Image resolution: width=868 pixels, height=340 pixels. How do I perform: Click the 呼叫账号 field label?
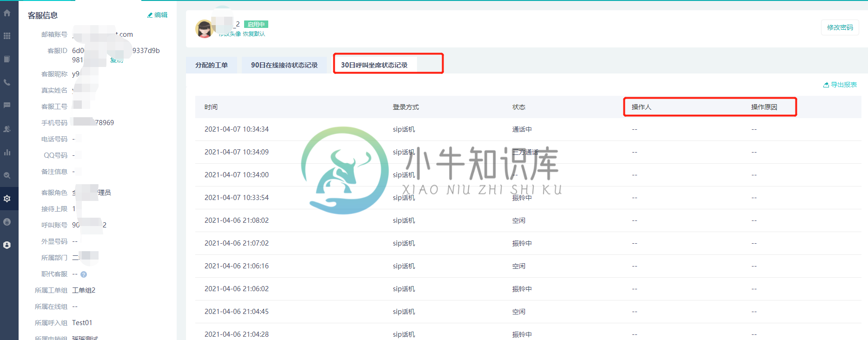(x=54, y=225)
